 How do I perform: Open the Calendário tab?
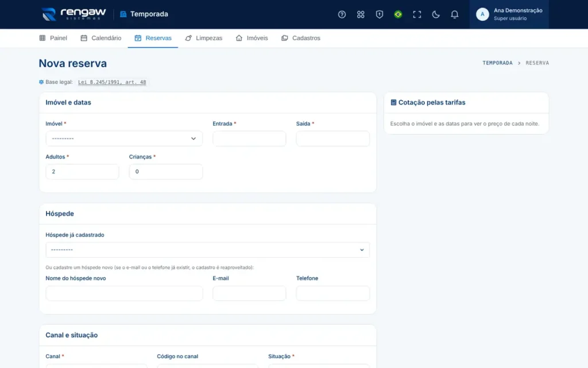coord(101,38)
